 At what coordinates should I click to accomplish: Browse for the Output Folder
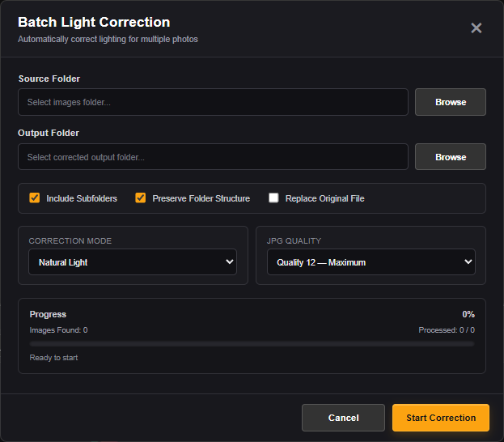(451, 157)
